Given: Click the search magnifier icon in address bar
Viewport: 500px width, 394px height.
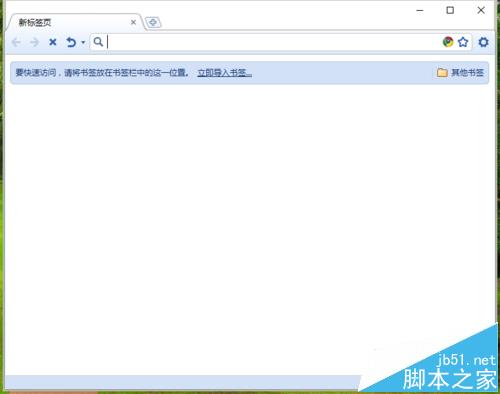Looking at the screenshot, I should [x=98, y=42].
